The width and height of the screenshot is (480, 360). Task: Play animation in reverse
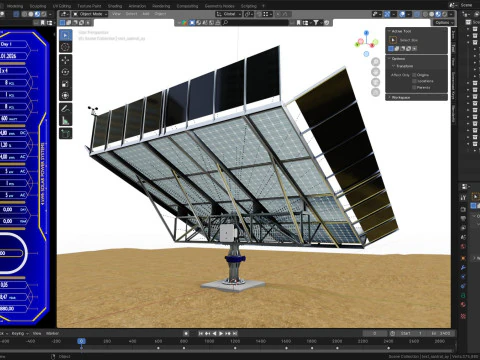click(214, 333)
